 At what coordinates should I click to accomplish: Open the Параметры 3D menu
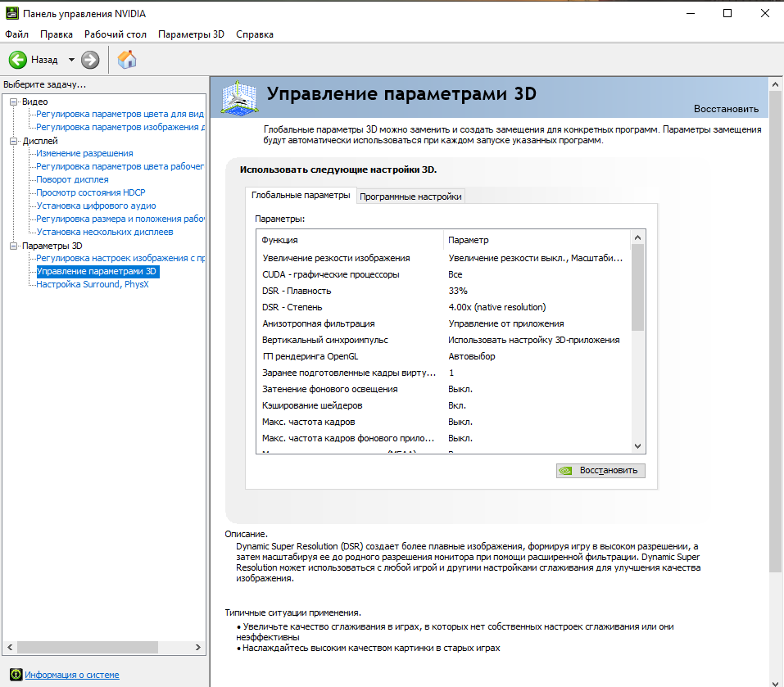pyautogui.click(x=191, y=34)
